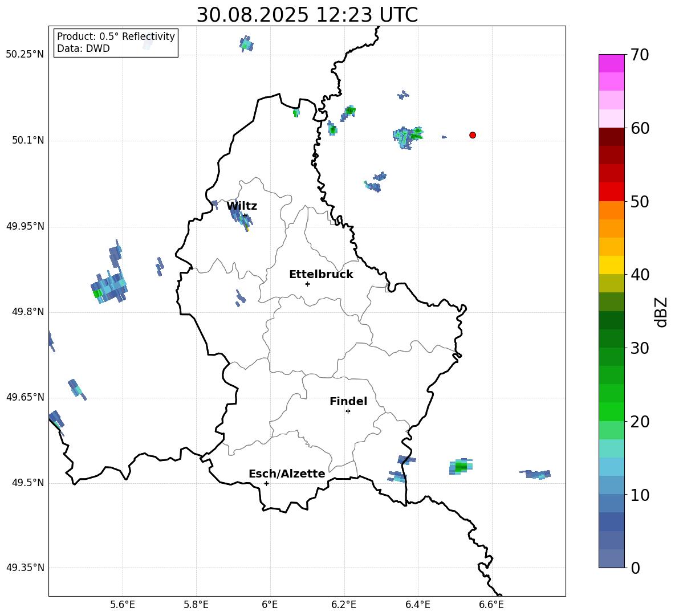Viewport: 675px width, 616px height.
Task: Click the 6.2°E longitude tick label
Action: 344,605
